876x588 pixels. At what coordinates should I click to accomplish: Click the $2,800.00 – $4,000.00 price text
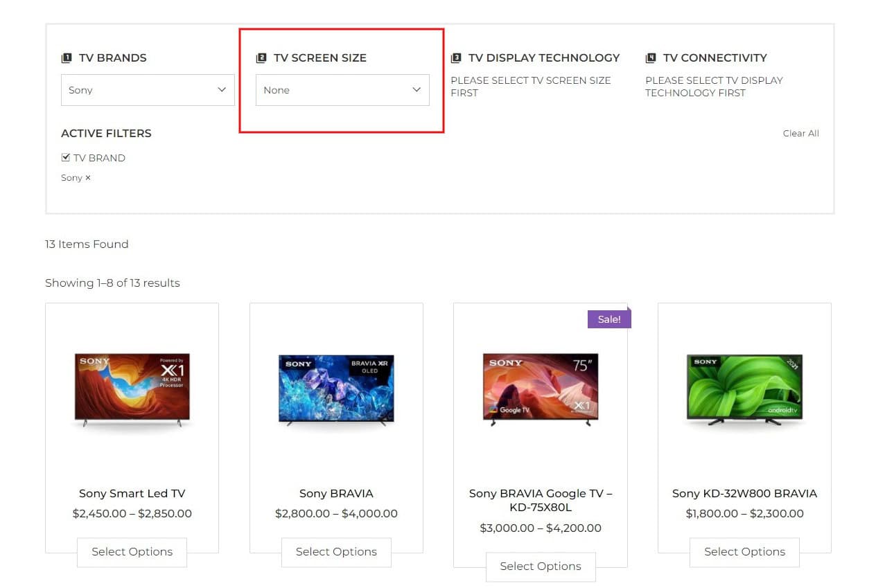pos(336,514)
